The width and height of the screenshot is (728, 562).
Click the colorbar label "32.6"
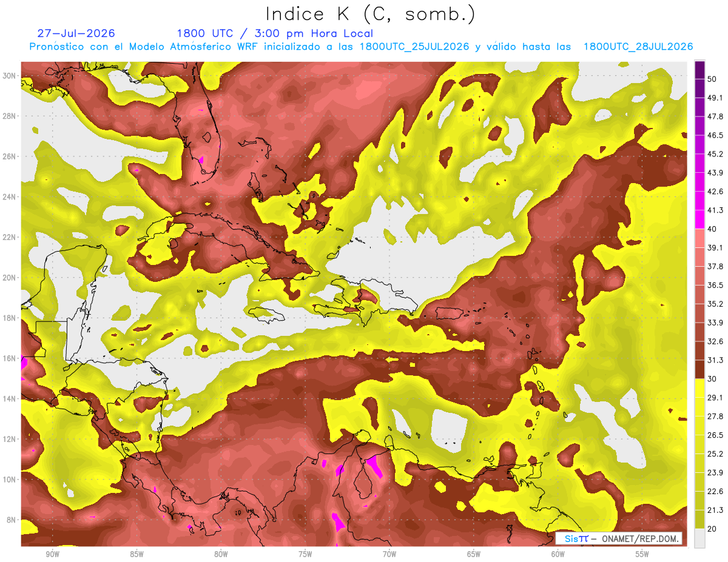[x=715, y=341]
